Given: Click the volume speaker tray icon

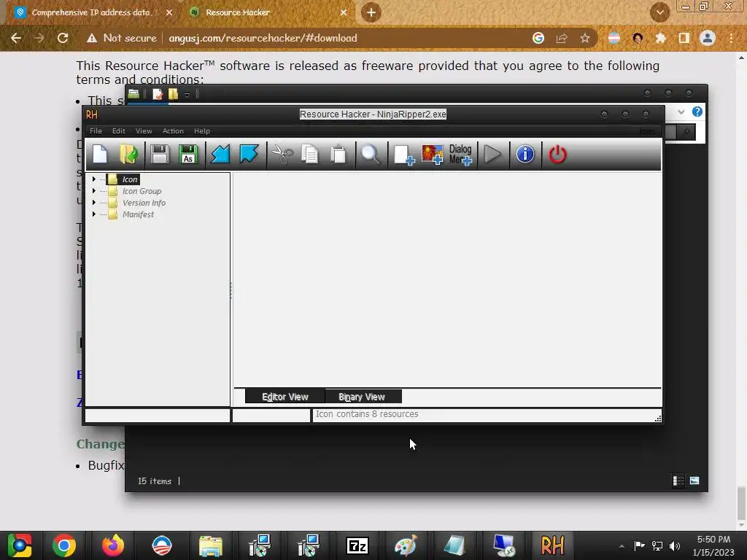Looking at the screenshot, I should (675, 546).
